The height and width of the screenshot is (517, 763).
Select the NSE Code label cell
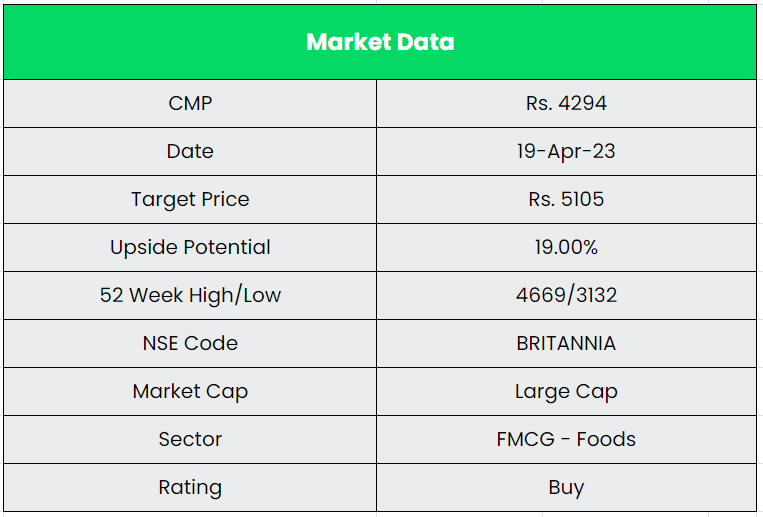190,343
